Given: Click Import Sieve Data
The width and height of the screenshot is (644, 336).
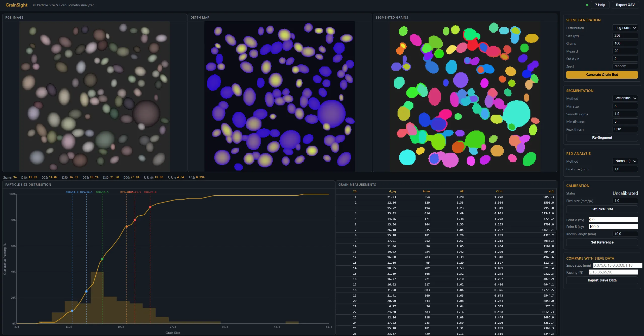Looking at the screenshot, I should point(602,280).
